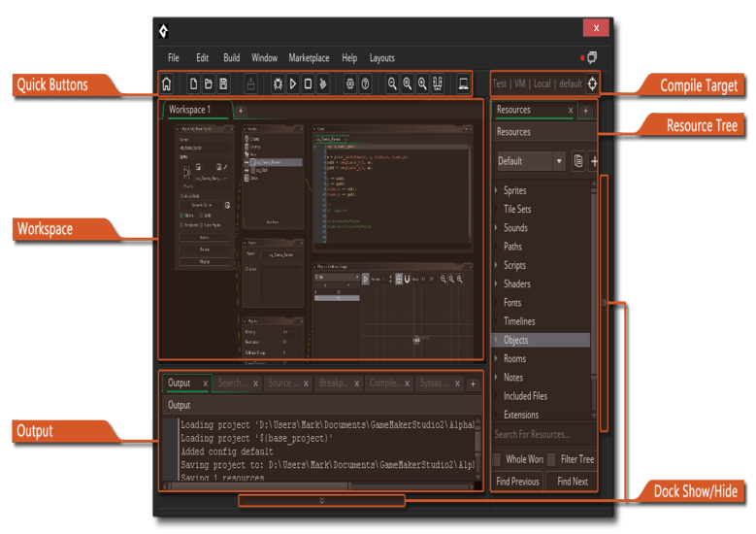Open the Target Manager crosshair icon
This screenshot has width=756, height=534.
(592, 83)
